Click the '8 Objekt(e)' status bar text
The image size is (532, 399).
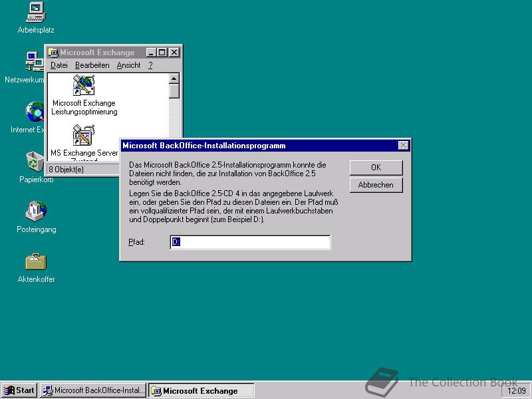click(x=66, y=170)
